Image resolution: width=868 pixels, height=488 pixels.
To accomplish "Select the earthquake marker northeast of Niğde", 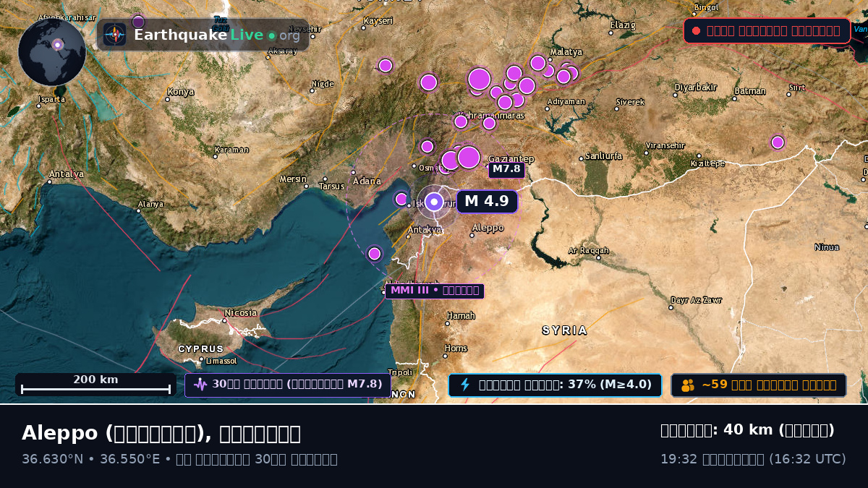I will tap(386, 66).
